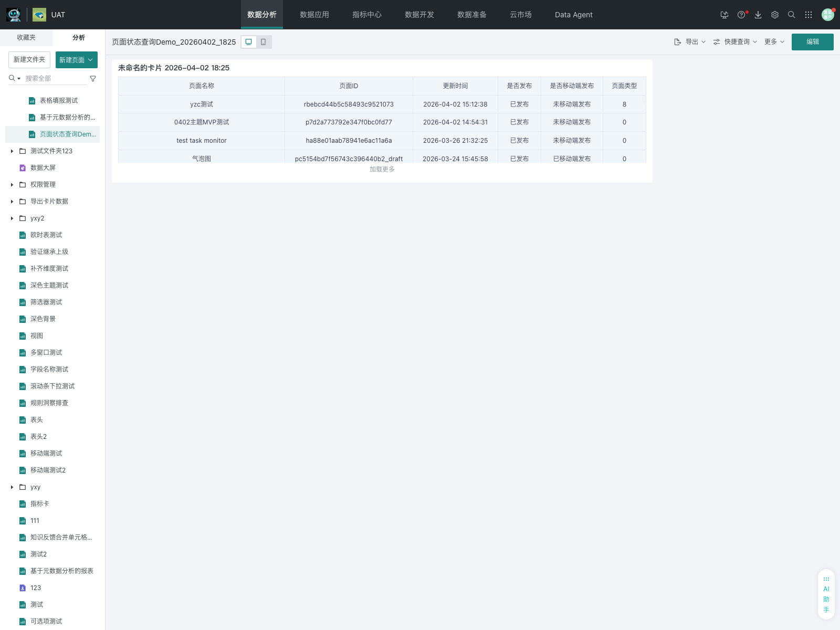Screen dimensions: 840x630
Task: Expand the 权限管理 folder
Action: point(12,185)
